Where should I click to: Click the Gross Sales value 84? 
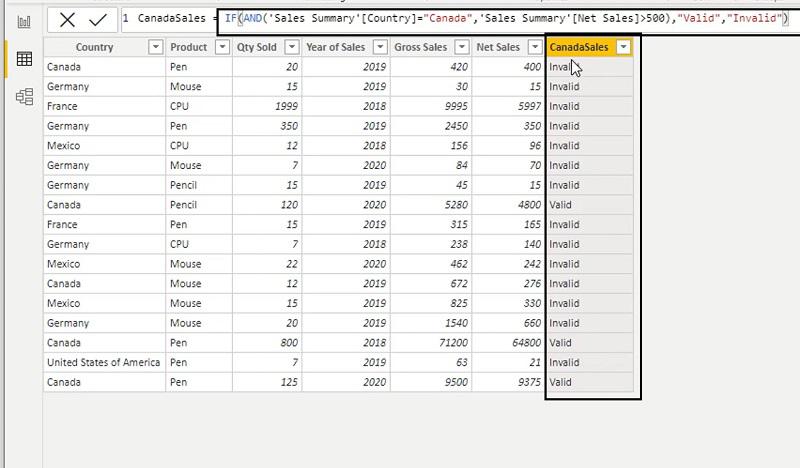click(x=462, y=165)
